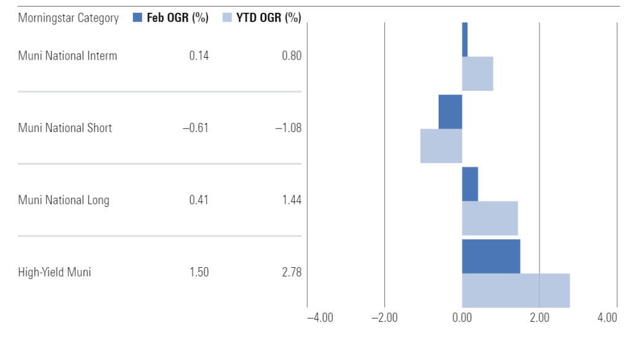
Task: Select the Morningstar Category column header
Action: [x=68, y=18]
